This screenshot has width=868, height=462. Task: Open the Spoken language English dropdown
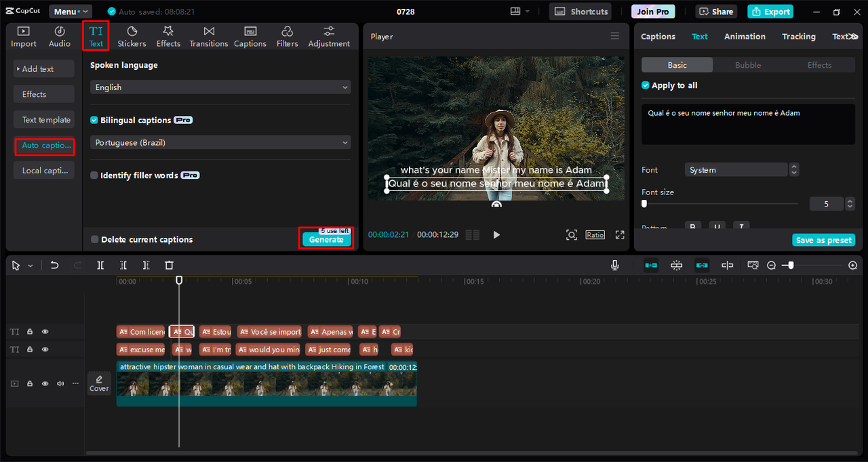point(221,87)
